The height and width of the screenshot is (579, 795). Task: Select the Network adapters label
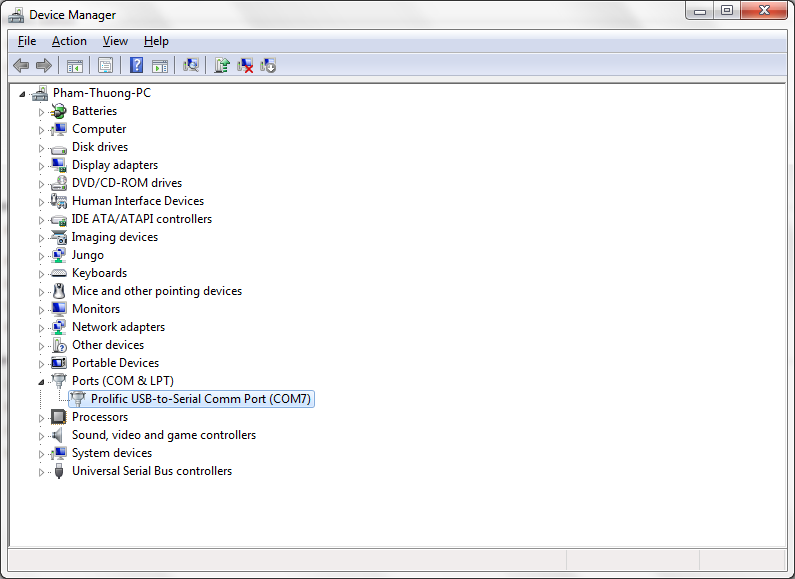(x=118, y=327)
